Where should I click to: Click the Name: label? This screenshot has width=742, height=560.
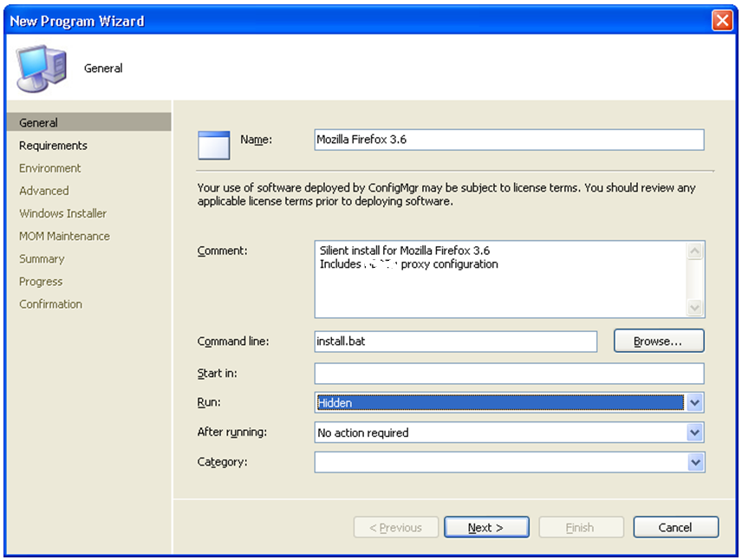tap(256, 140)
